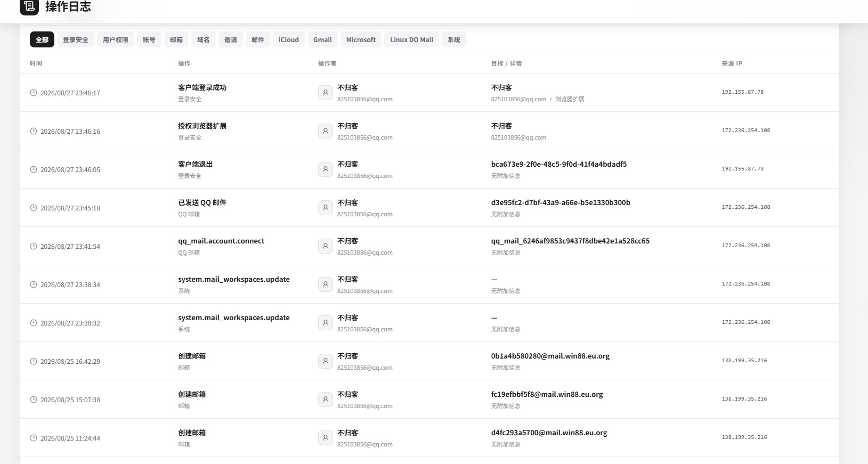Click the clock icon beside 2026/08/27 23:45:18
This screenshot has height=464, width=868.
34,208
